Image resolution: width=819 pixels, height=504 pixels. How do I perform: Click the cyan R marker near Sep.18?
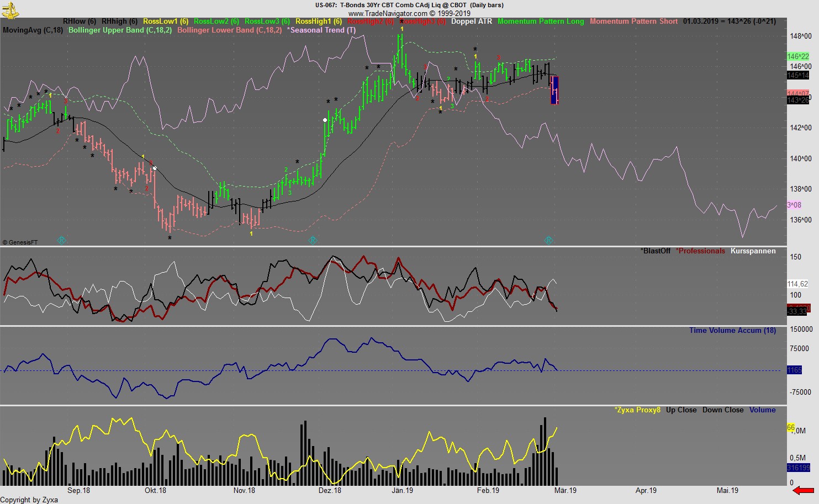[62, 240]
